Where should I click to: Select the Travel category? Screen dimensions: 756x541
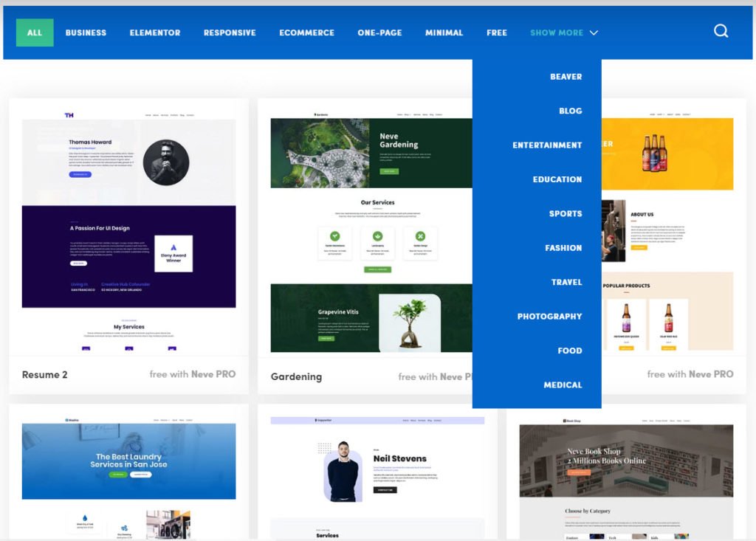566,282
